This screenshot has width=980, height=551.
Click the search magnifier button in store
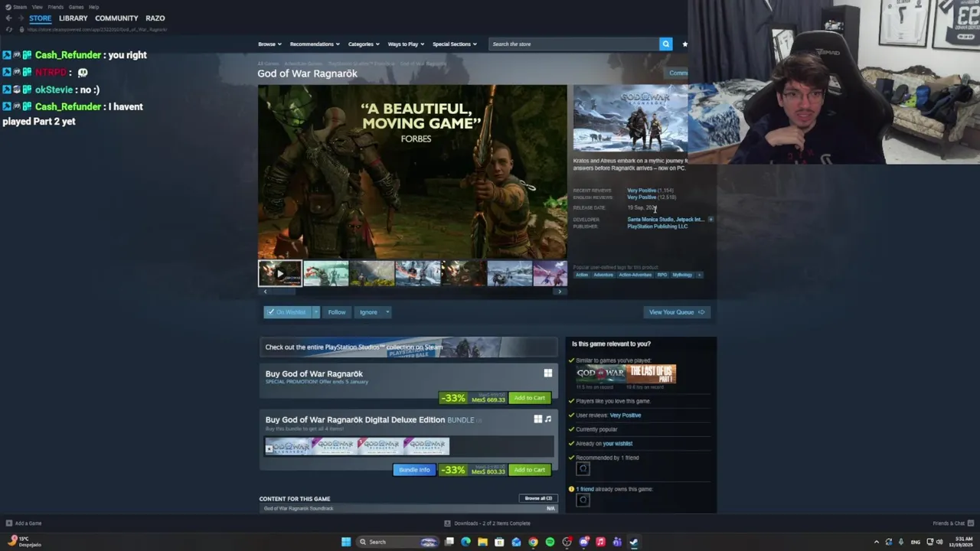click(x=666, y=44)
